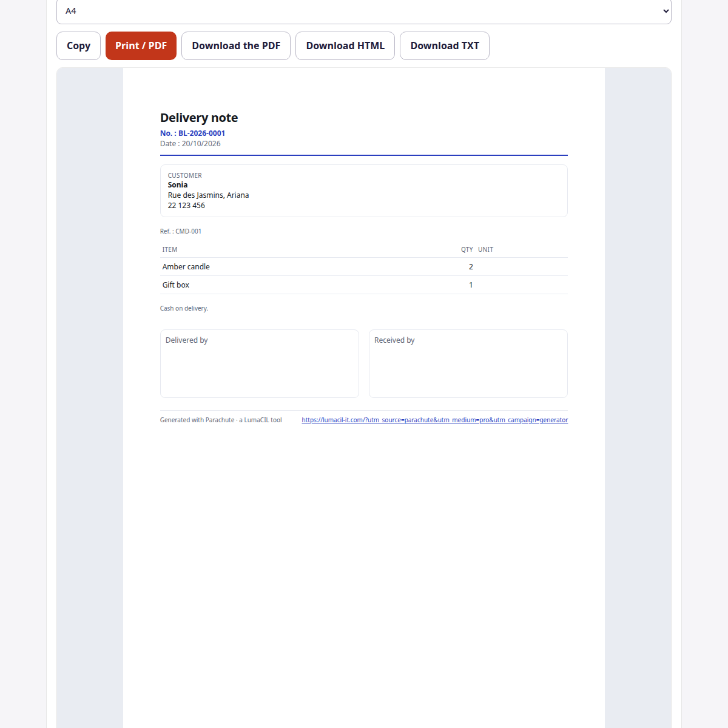Screen dimensions: 728x728
Task: Click the Date : 20/10/2026 text
Action: point(190,144)
